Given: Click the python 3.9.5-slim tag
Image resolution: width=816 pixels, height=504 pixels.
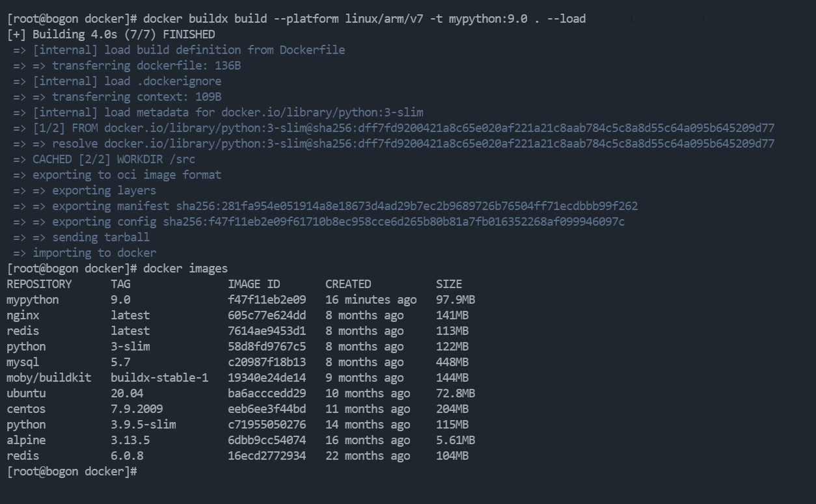Looking at the screenshot, I should (x=143, y=425).
